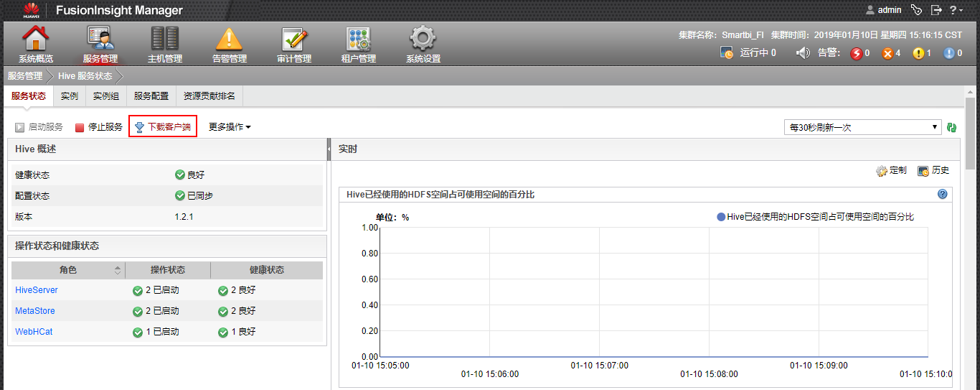Image resolution: width=980 pixels, height=390 pixels.
Task: Click the orange major alarm count icon
Action: click(x=887, y=53)
